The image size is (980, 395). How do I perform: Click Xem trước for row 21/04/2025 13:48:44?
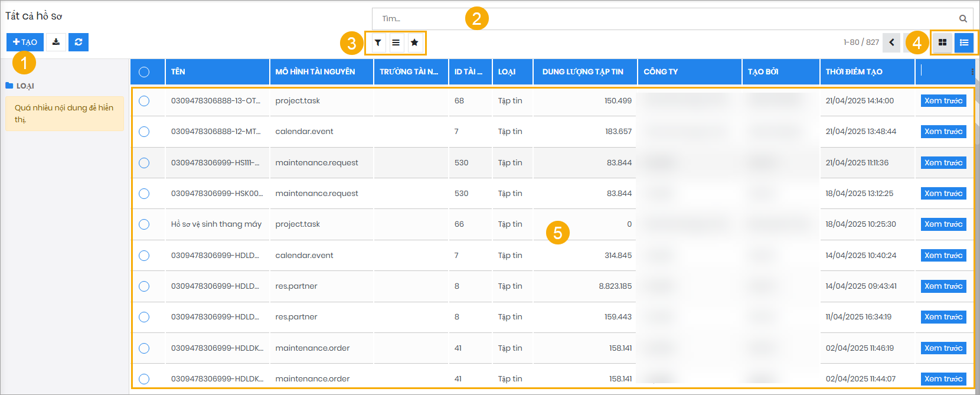943,132
